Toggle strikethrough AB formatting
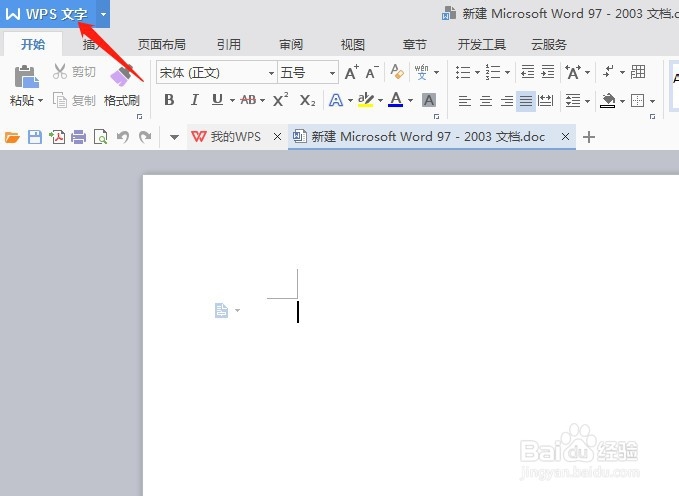 coord(248,100)
